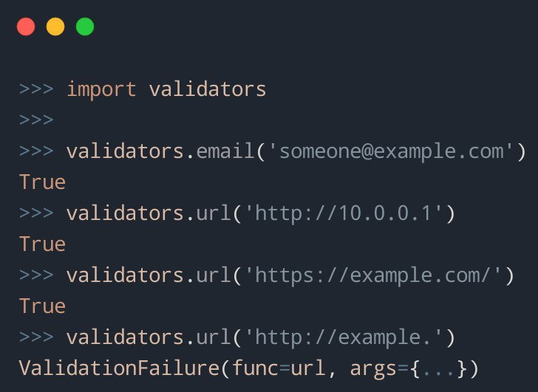Click the second True output line
The height and width of the screenshot is (392, 538).
(43, 244)
